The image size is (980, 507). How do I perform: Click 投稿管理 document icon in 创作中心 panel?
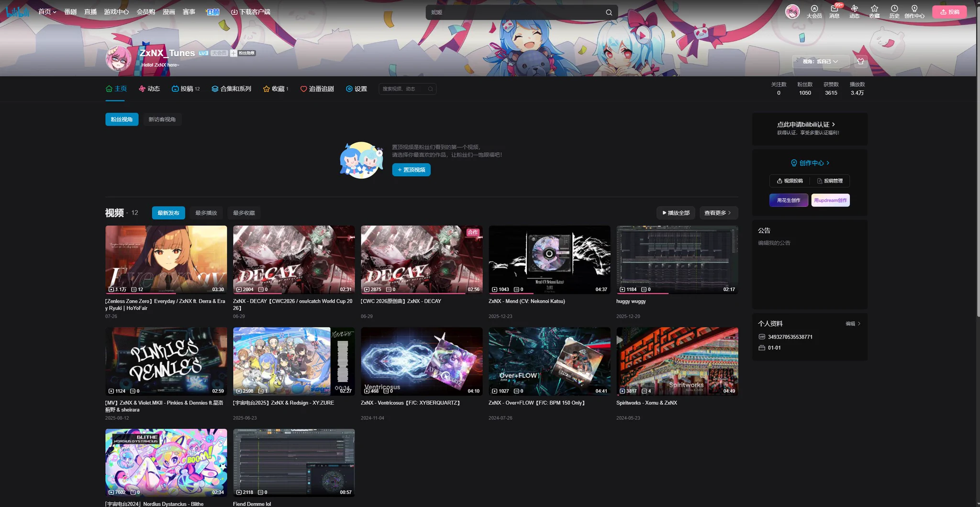point(820,181)
